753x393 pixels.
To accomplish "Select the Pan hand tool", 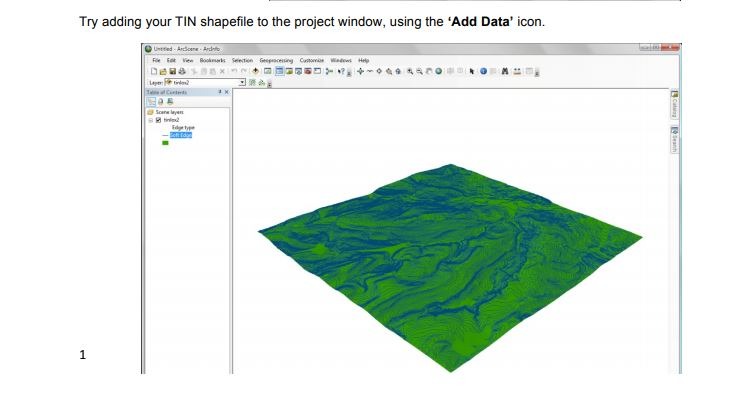I will click(429, 71).
